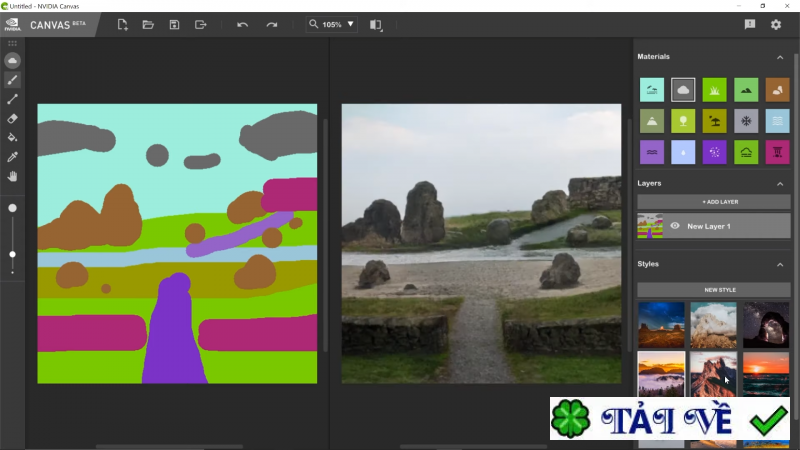Image resolution: width=800 pixels, height=450 pixels.
Task: Pick the Eyedropper tool
Action: [x=13, y=157]
